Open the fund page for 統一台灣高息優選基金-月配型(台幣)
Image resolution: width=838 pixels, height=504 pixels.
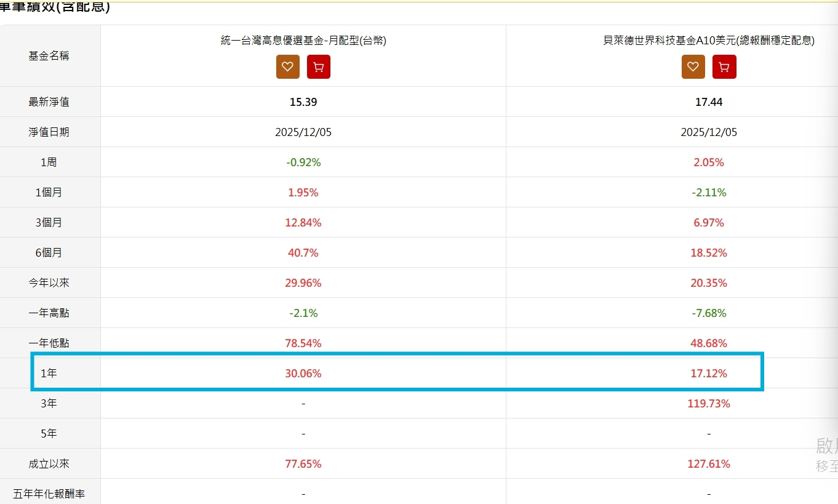point(303,40)
